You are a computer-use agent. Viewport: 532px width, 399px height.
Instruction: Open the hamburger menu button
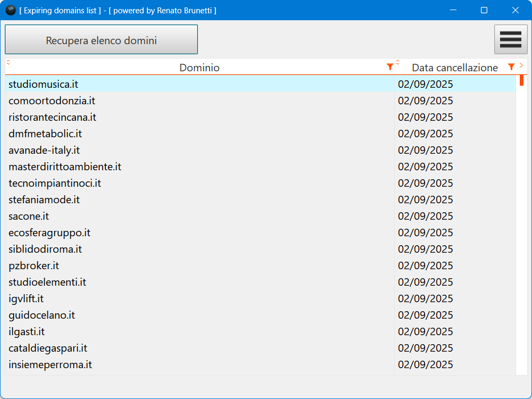click(x=510, y=39)
